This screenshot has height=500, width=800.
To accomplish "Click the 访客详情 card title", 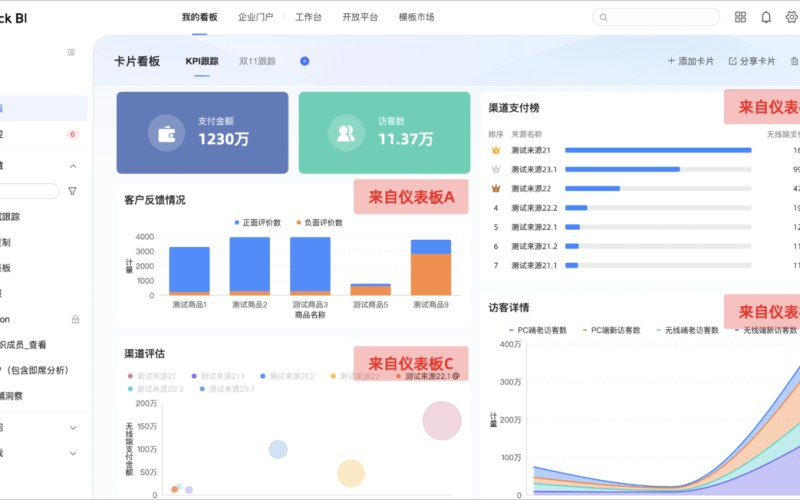I will (x=509, y=308).
